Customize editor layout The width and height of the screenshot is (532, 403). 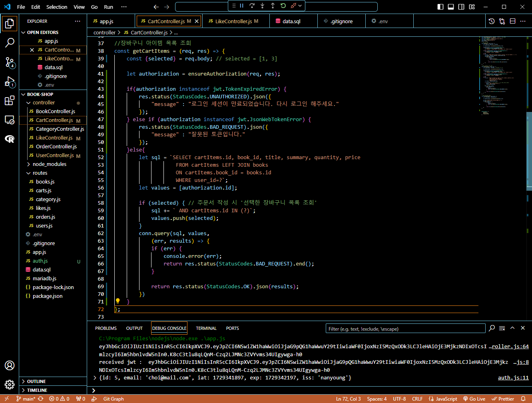pos(472,7)
